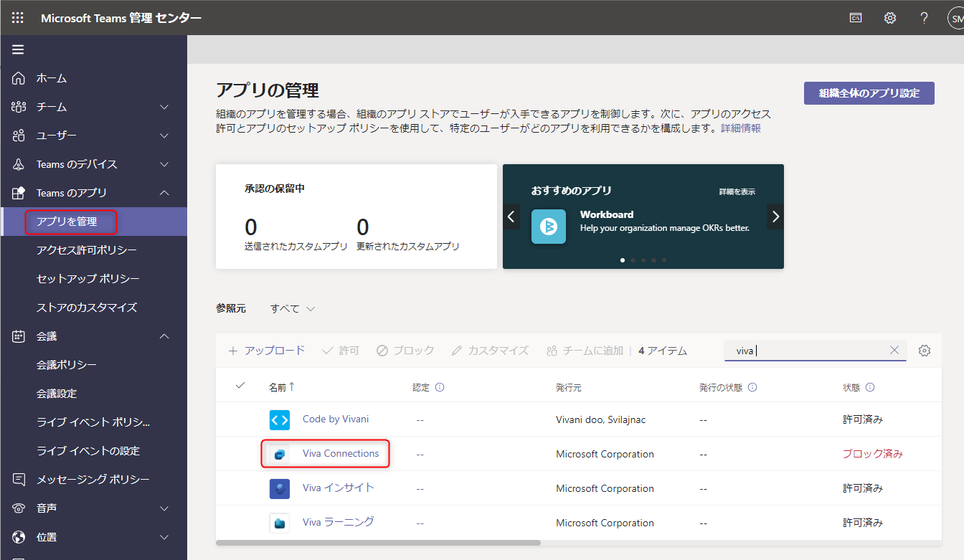Viewport: 964px width, 560px height.
Task: Click the Viva インサイト app icon
Action: 280,488
